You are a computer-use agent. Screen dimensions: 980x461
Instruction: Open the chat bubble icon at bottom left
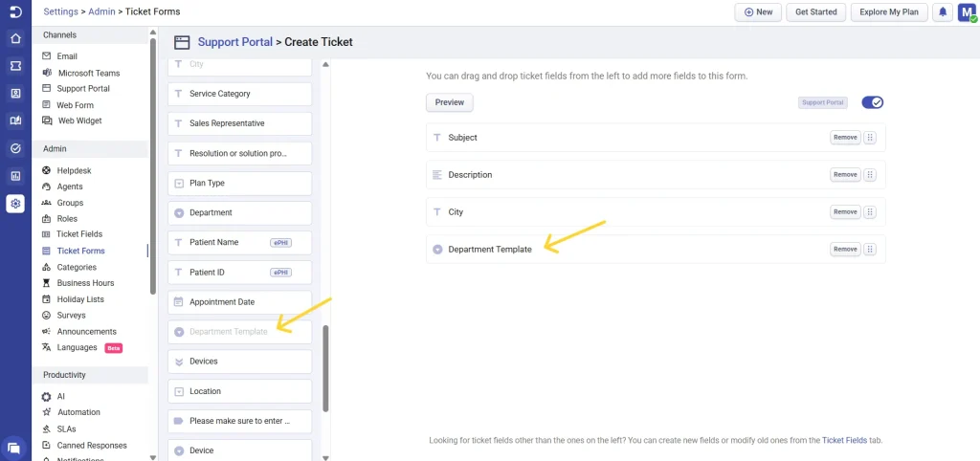(15, 447)
